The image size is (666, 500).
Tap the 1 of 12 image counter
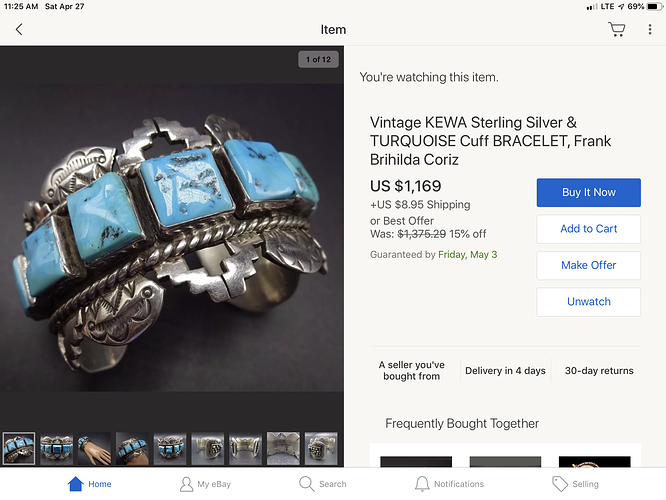pyautogui.click(x=319, y=59)
